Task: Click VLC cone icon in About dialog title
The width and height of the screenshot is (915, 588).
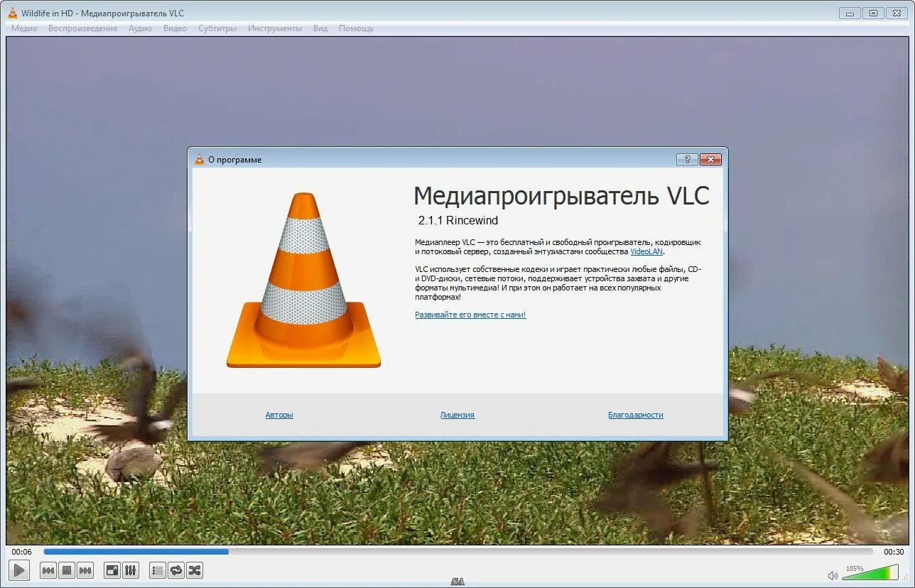Action: point(200,159)
